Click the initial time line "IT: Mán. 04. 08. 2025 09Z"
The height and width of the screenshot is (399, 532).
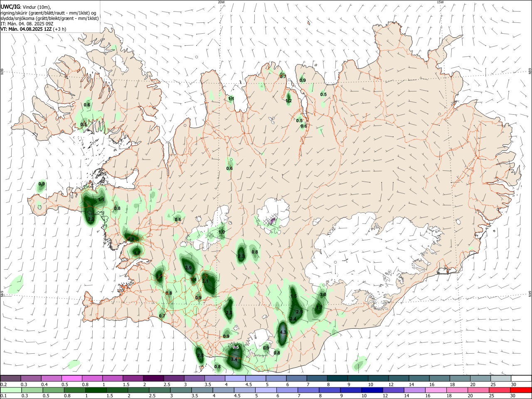click(27, 24)
